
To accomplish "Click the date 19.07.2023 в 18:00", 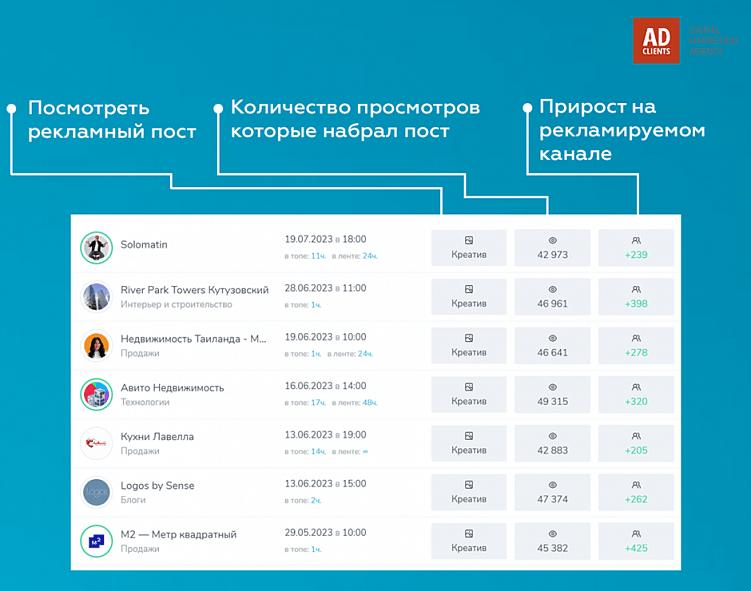I will (x=325, y=239).
